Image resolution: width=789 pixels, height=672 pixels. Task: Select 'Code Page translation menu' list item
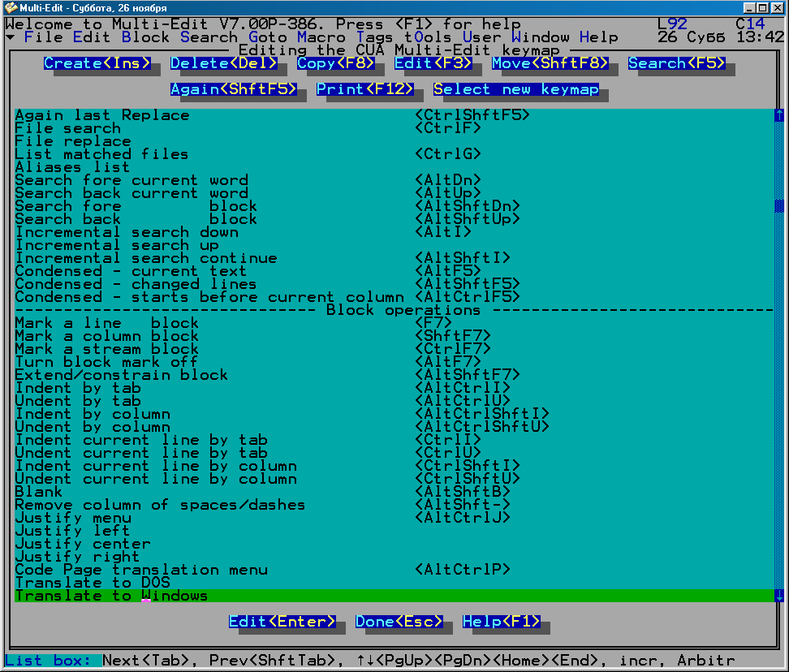[141, 570]
